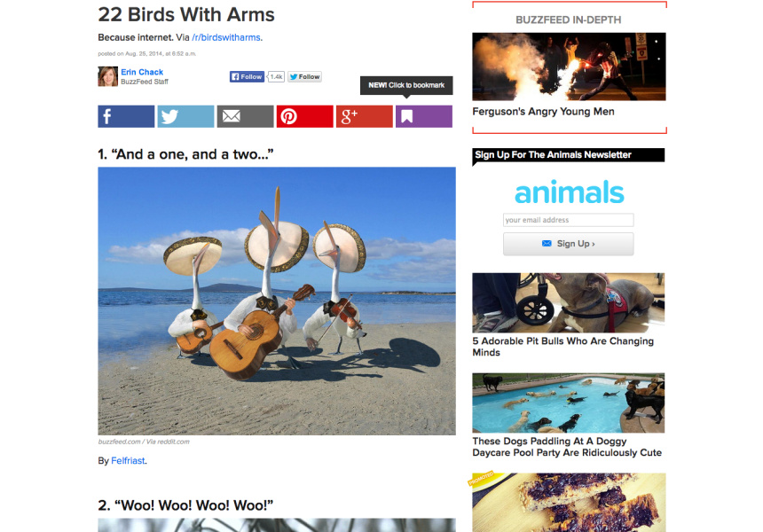
Task: View the Ferguson protest thumbnail
Action: (569, 66)
